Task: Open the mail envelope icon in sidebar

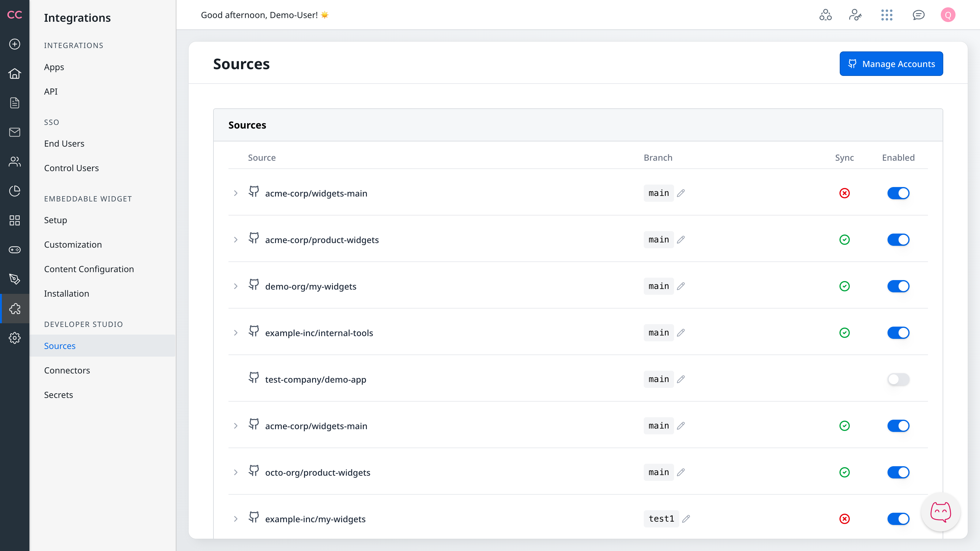Action: pyautogui.click(x=15, y=132)
